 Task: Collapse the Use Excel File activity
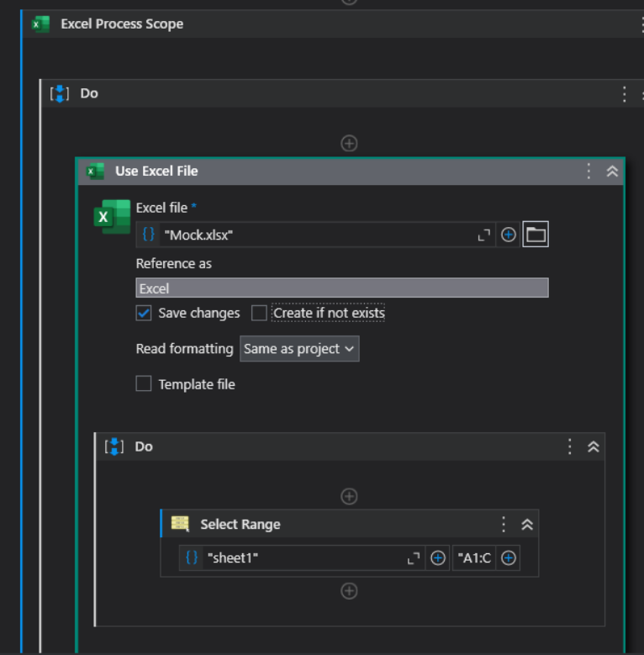click(x=612, y=172)
